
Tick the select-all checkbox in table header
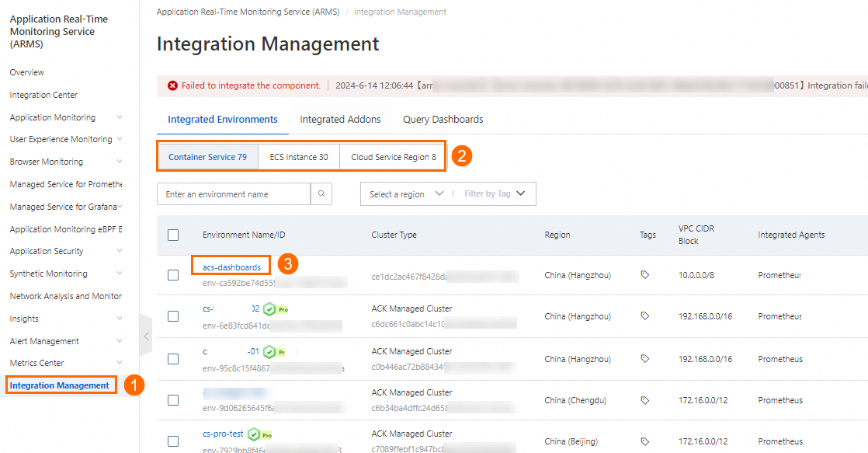click(x=173, y=235)
